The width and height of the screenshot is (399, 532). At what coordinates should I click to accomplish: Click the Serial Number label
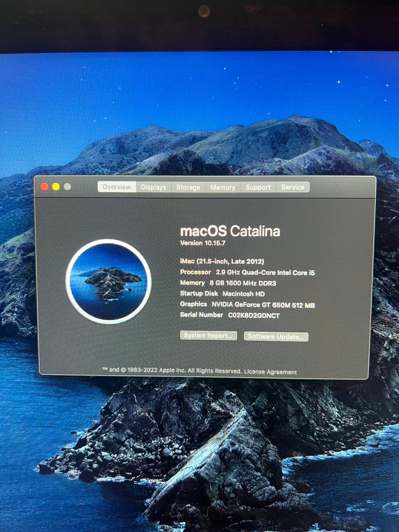click(201, 315)
